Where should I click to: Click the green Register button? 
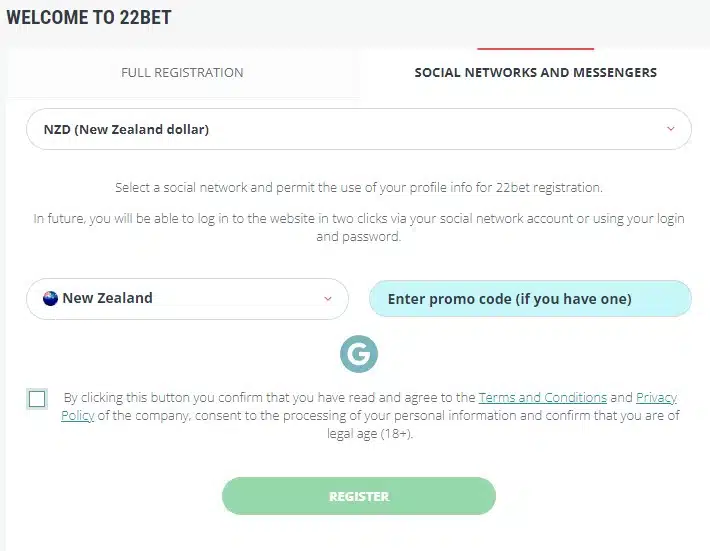[x=359, y=496]
